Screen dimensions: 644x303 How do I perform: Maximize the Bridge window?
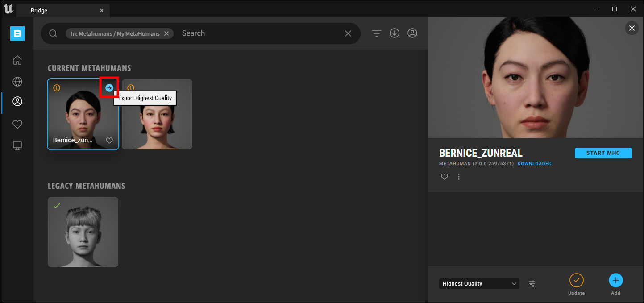pos(615,9)
